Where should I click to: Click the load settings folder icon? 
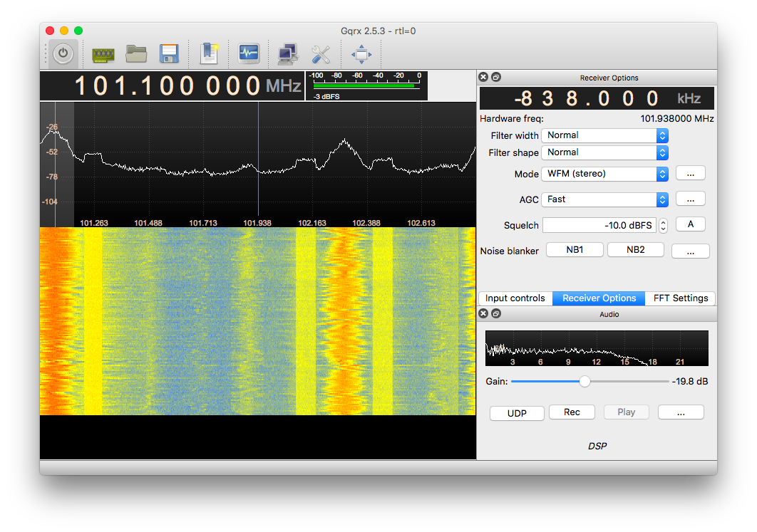point(136,53)
